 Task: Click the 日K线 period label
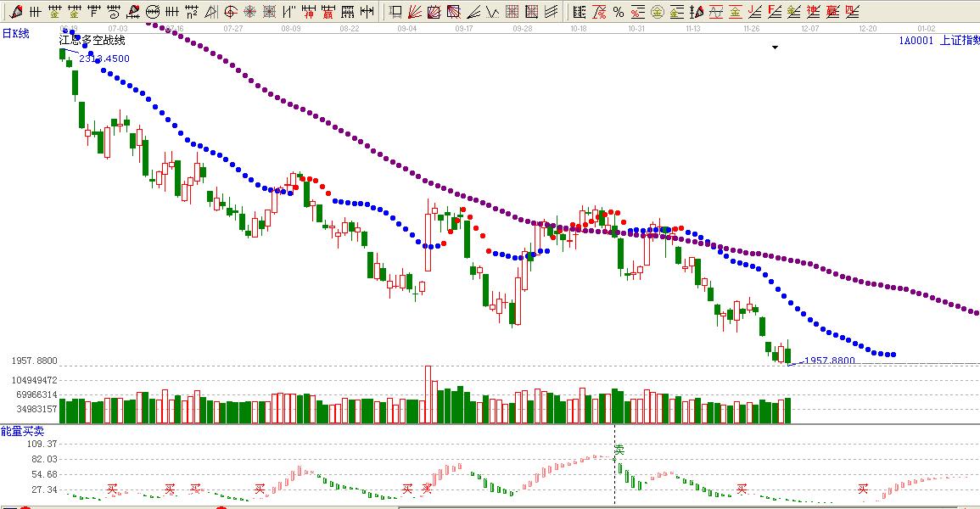click(x=15, y=33)
